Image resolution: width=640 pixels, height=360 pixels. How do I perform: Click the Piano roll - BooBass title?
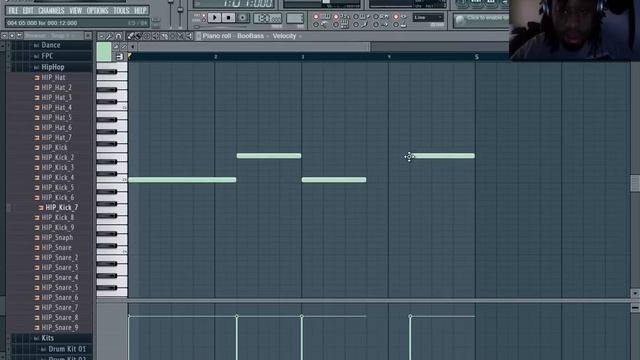[x=233, y=36]
